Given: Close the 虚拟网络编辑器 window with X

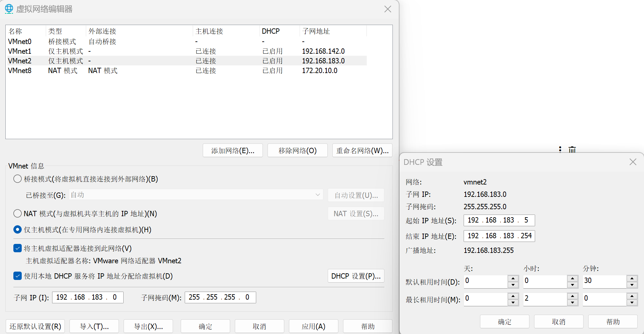Looking at the screenshot, I should pos(387,9).
